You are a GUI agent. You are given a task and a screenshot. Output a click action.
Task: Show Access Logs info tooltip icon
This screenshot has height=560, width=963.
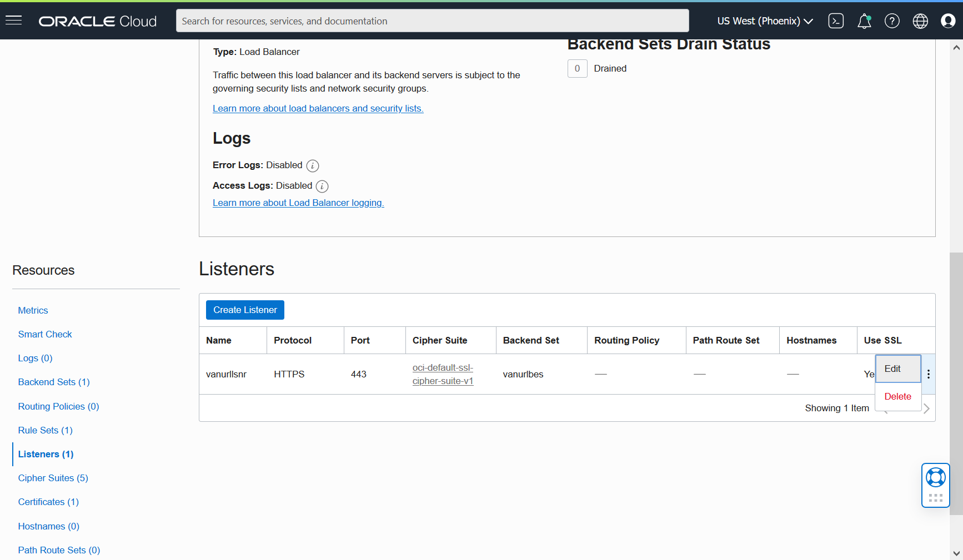click(x=322, y=186)
